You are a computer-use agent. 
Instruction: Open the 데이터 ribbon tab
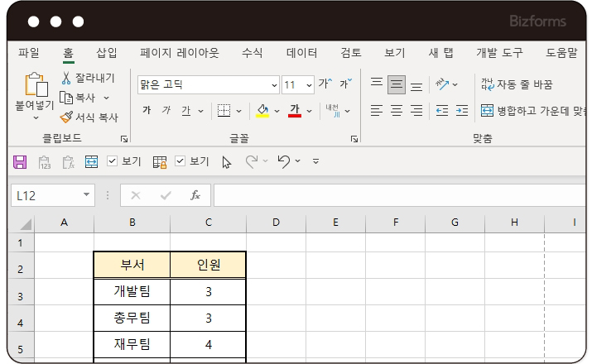[301, 53]
